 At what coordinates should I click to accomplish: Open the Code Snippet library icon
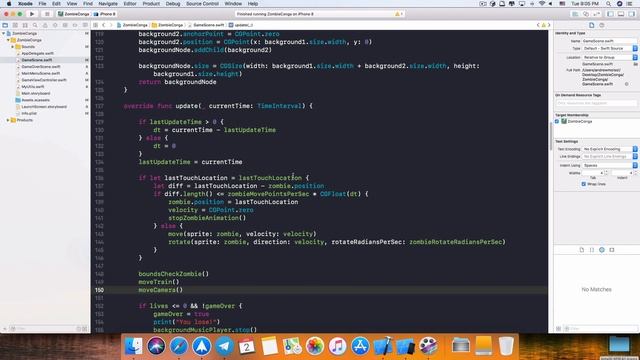coord(592,250)
